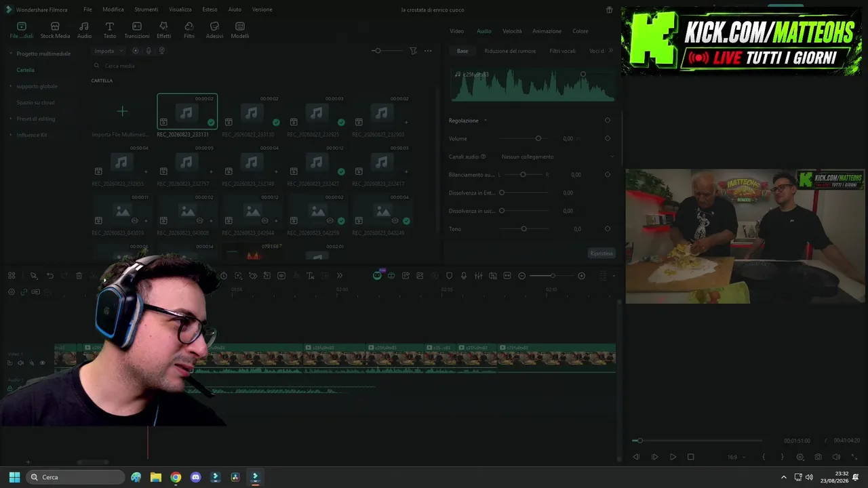Open the Riduzione del rumore sub-tab
The image size is (868, 488).
pos(510,51)
